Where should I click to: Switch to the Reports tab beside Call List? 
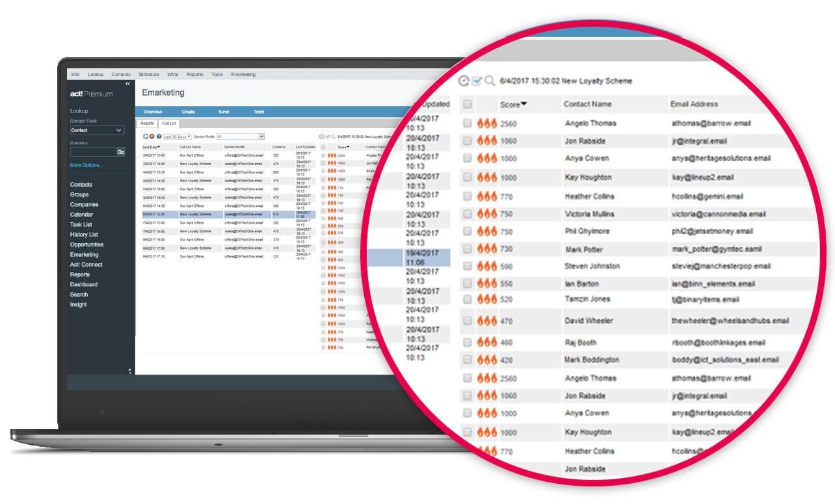(148, 123)
